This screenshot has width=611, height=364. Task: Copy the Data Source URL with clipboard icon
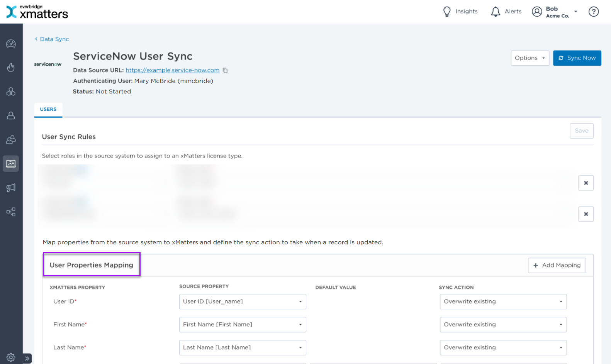click(x=225, y=70)
